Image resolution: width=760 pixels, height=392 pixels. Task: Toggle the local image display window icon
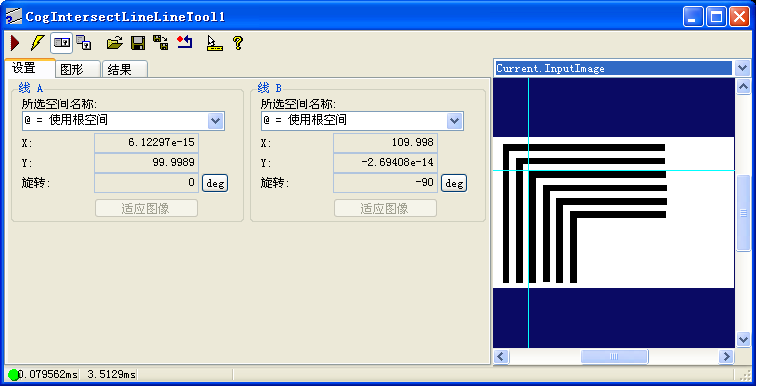tap(62, 43)
